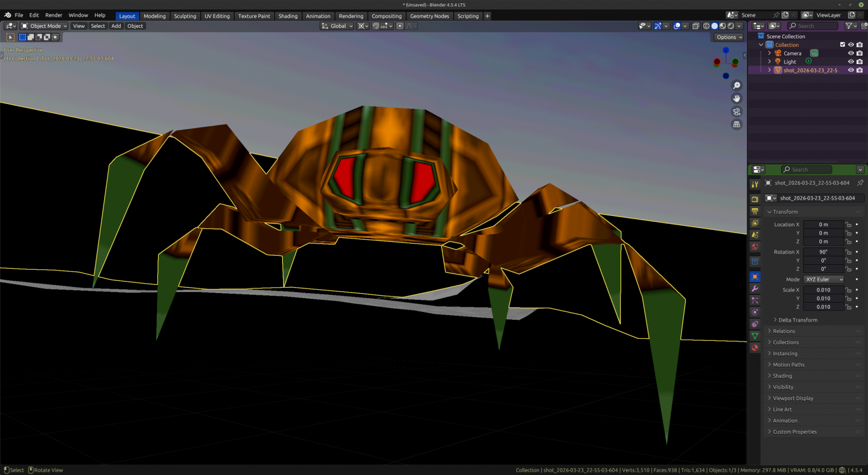This screenshot has width=868, height=475.
Task: Click the pan hand viewport icon
Action: point(737,98)
